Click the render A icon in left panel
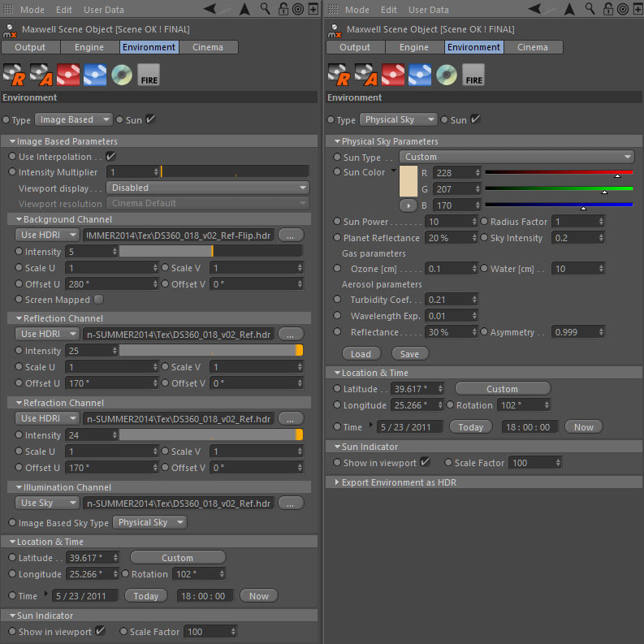The image size is (644, 644). click(41, 75)
